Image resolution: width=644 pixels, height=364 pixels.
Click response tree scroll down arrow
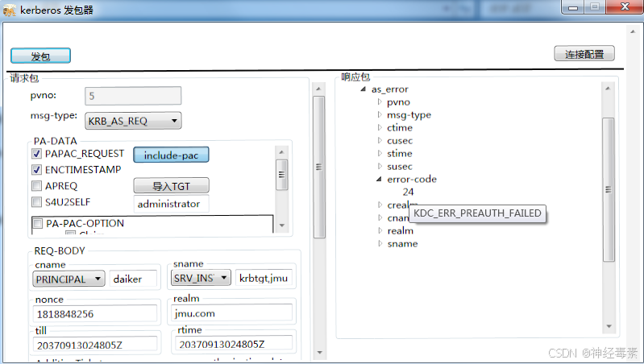(609, 326)
